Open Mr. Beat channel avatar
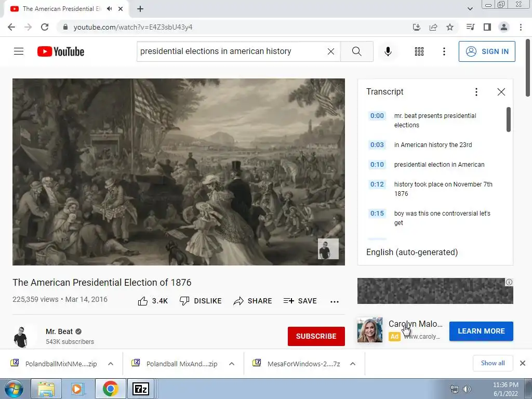 (x=21, y=337)
